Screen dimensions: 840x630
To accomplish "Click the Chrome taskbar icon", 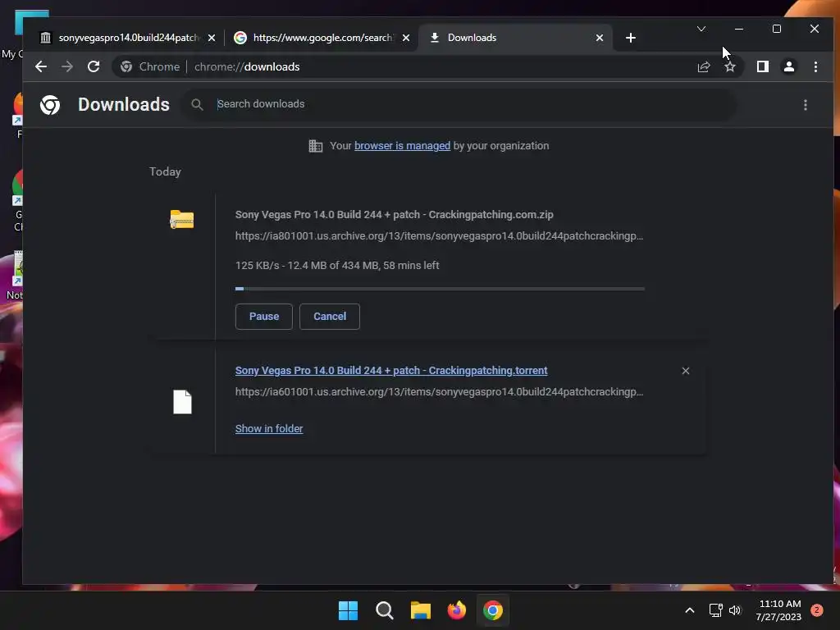I will 493,610.
